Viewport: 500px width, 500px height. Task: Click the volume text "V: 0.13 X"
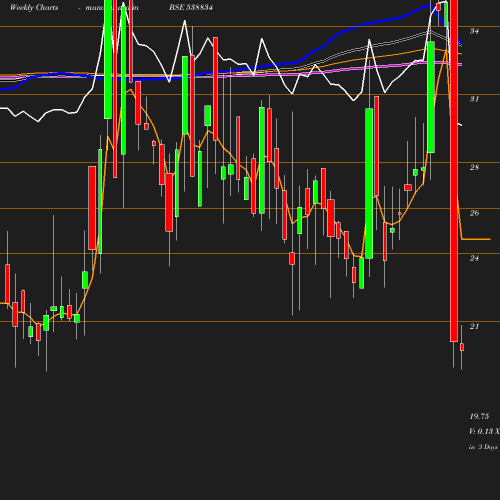pyautogui.click(x=484, y=431)
